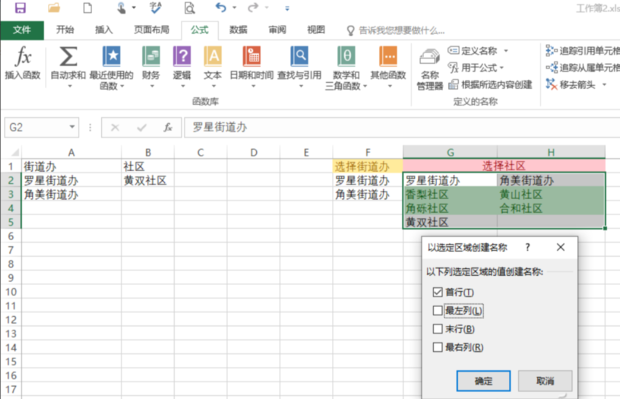This screenshot has width=620, height=399.
Task: Click the select-all corner triangle
Action: pos(15,152)
